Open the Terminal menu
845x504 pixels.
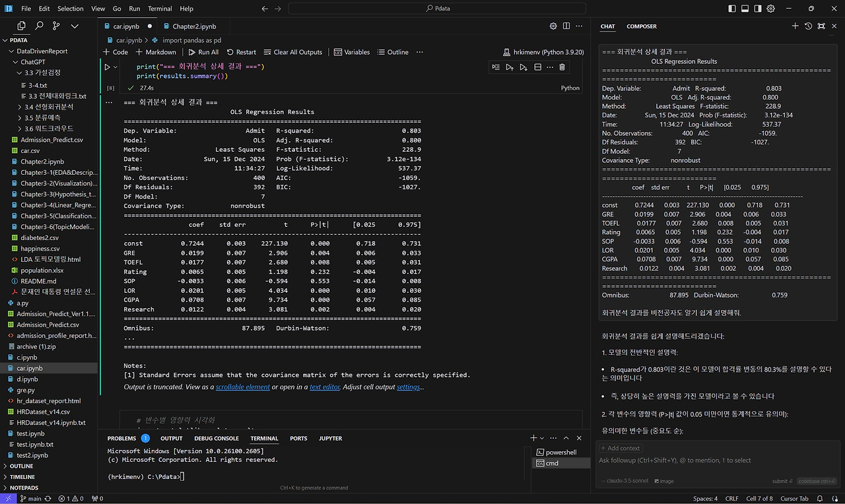click(160, 9)
